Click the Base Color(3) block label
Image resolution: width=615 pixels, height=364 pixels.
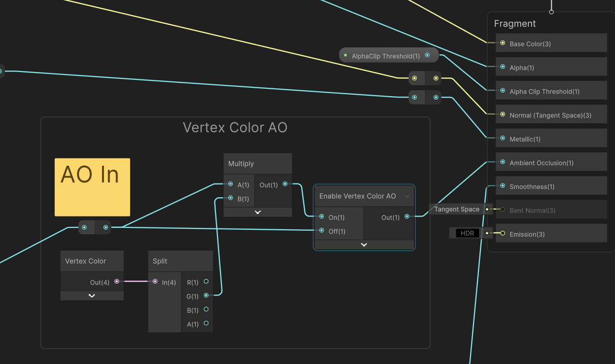pyautogui.click(x=530, y=44)
